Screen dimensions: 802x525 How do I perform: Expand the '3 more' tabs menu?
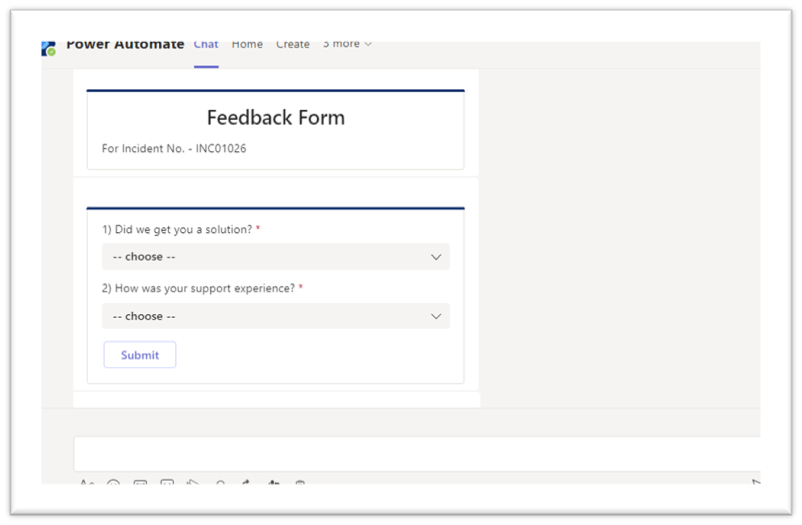347,45
